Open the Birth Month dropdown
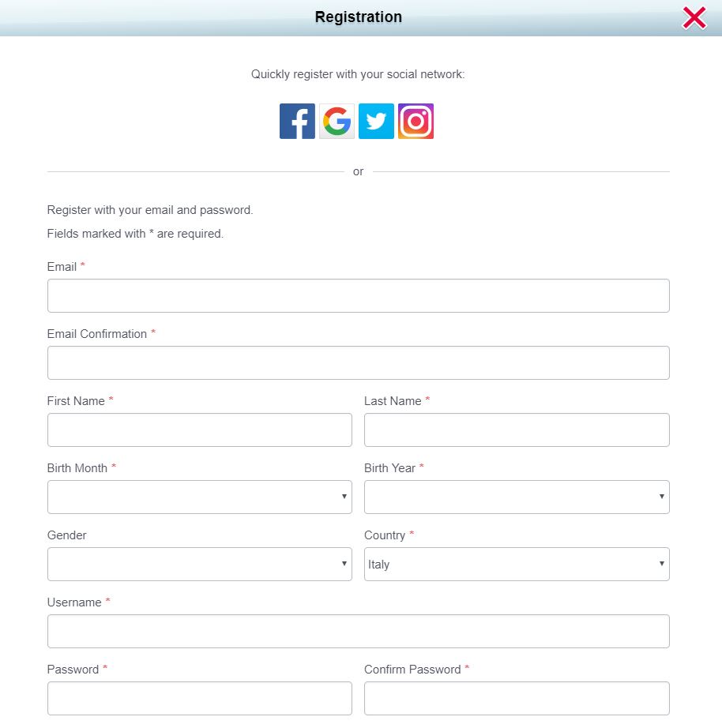722x728 pixels. point(199,497)
